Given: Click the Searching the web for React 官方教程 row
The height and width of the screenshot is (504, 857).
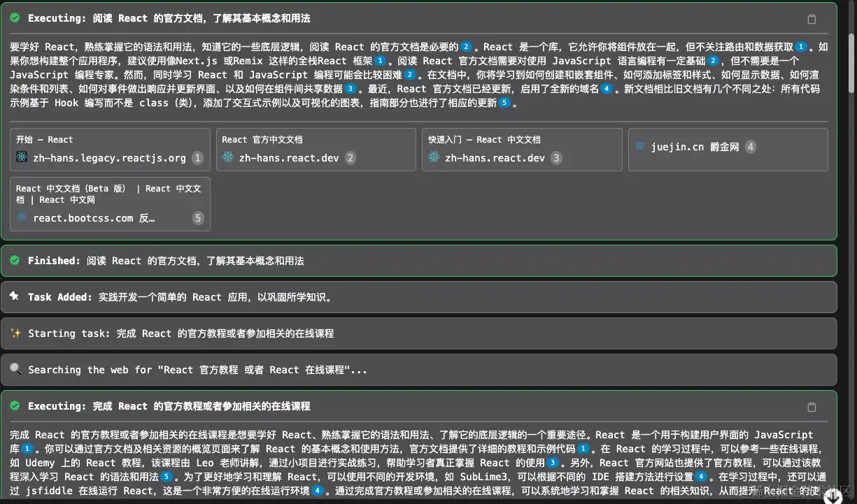Looking at the screenshot, I should [419, 370].
